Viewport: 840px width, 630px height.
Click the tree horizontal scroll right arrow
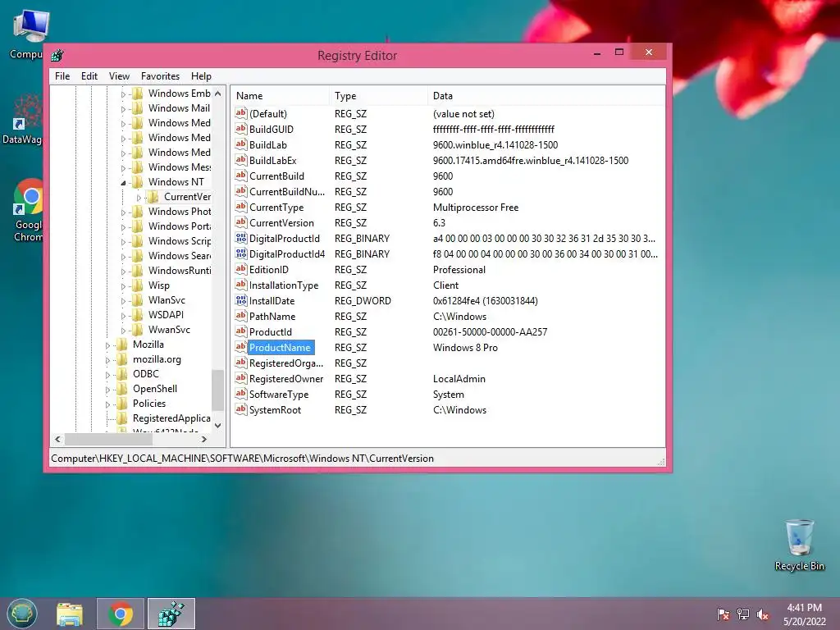[204, 440]
